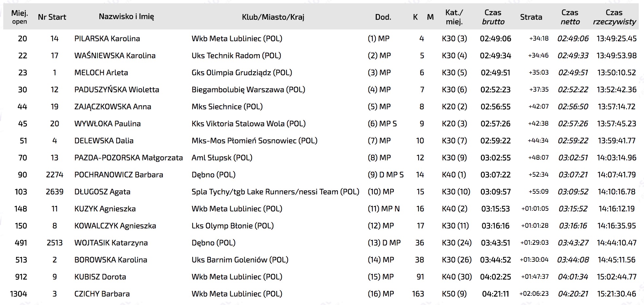Click on POCHRANOWICZ Barbara's name
The height and width of the screenshot is (305, 644).
[x=119, y=175]
